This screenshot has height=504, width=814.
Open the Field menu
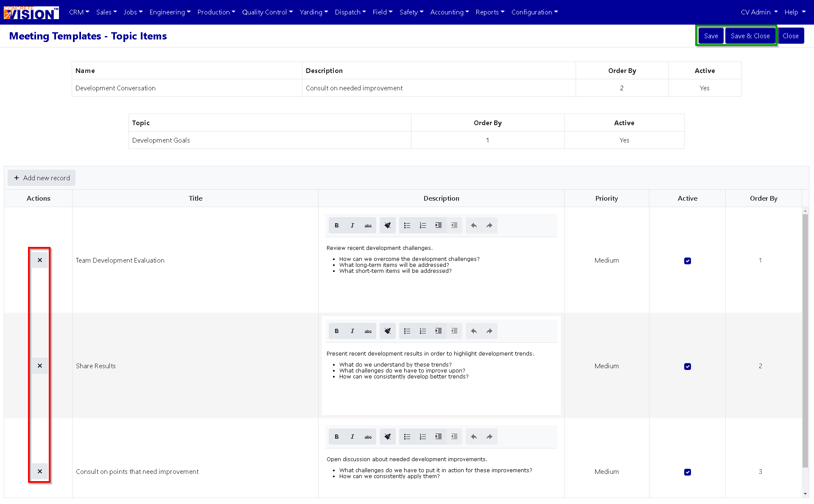(383, 12)
